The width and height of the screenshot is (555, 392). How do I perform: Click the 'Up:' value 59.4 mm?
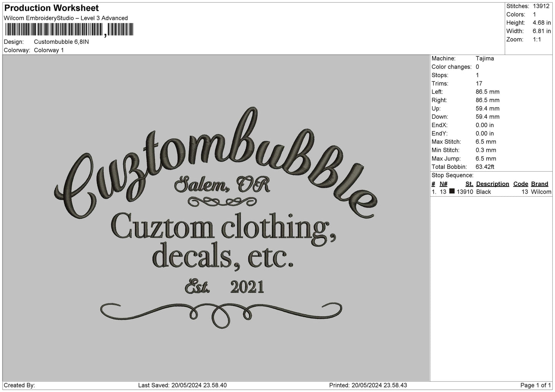[487, 109]
